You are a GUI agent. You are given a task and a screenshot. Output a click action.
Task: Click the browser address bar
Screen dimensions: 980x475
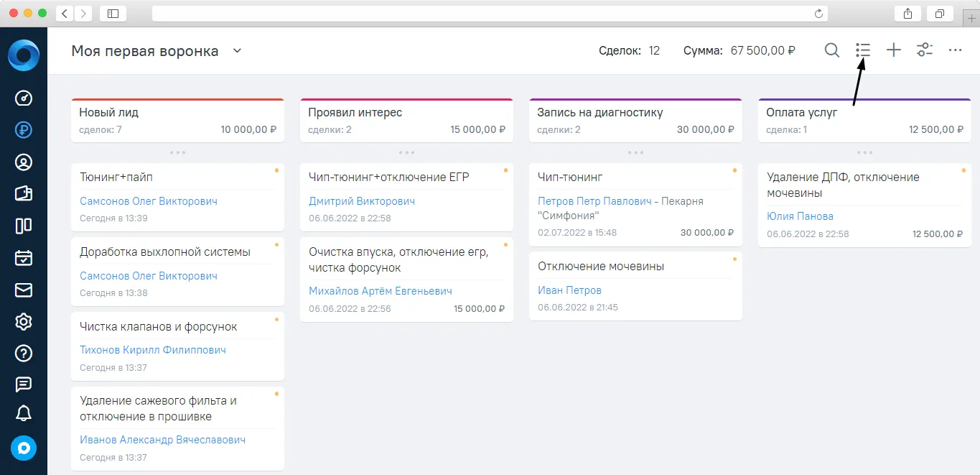click(x=490, y=14)
